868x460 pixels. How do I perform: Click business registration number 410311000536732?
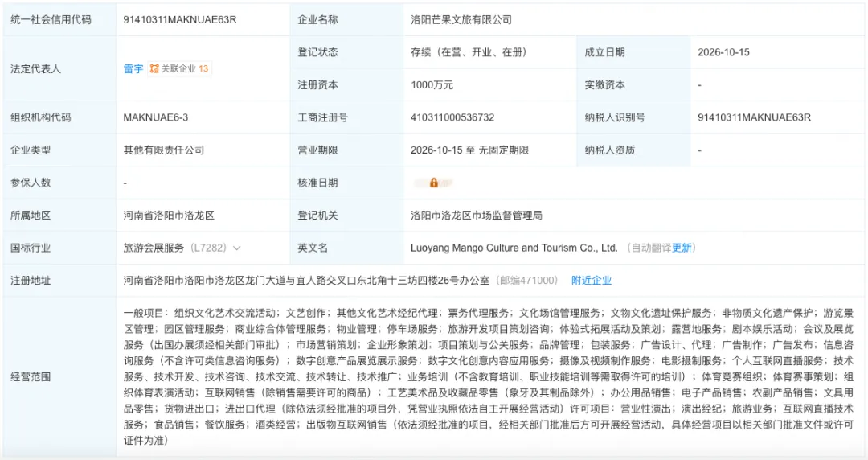452,117
